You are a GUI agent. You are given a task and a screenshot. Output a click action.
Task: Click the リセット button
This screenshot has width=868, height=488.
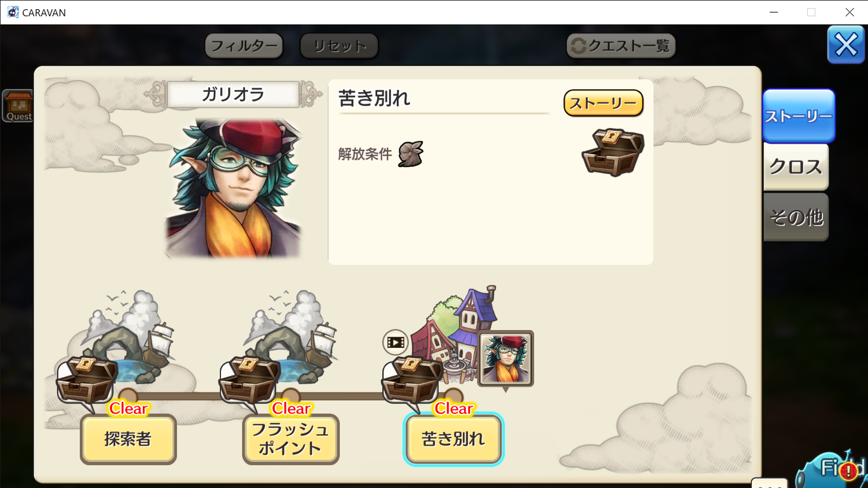click(x=339, y=46)
